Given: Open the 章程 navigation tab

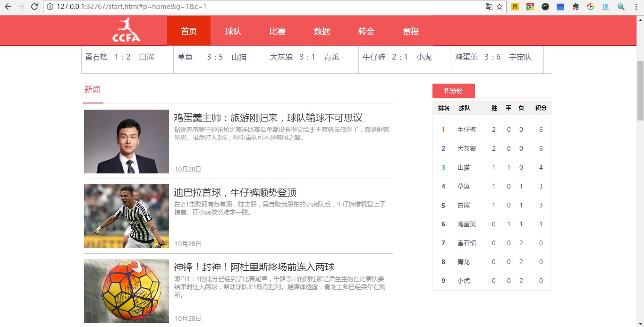Looking at the screenshot, I should tap(411, 31).
